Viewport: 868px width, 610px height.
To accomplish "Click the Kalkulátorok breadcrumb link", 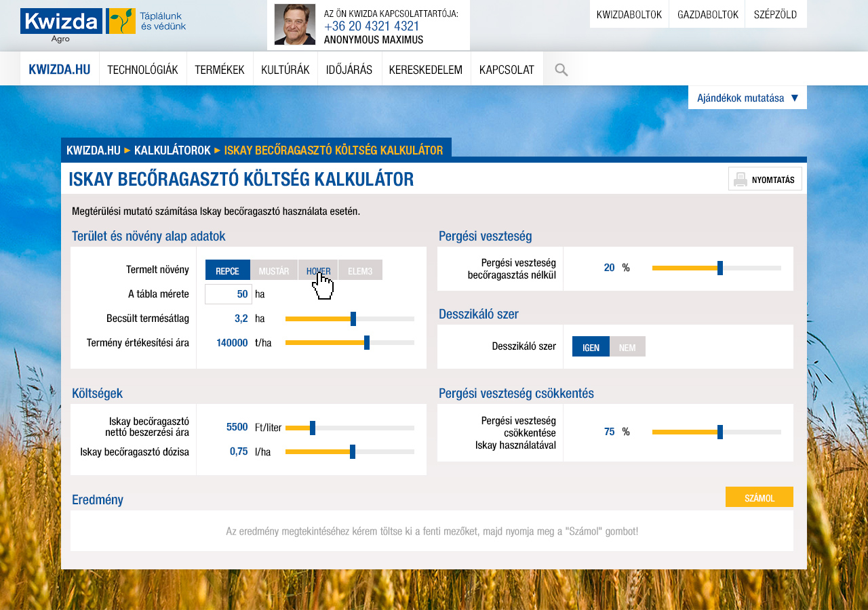I will (x=172, y=150).
